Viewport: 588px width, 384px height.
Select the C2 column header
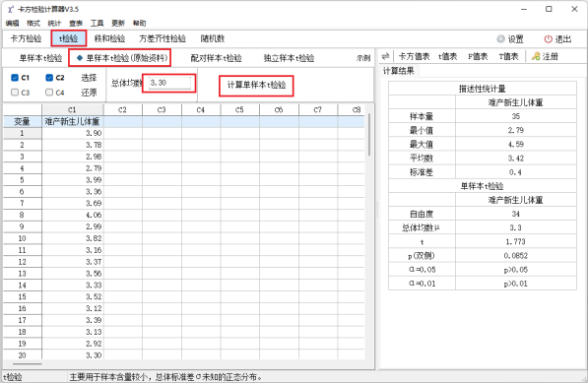(123, 110)
